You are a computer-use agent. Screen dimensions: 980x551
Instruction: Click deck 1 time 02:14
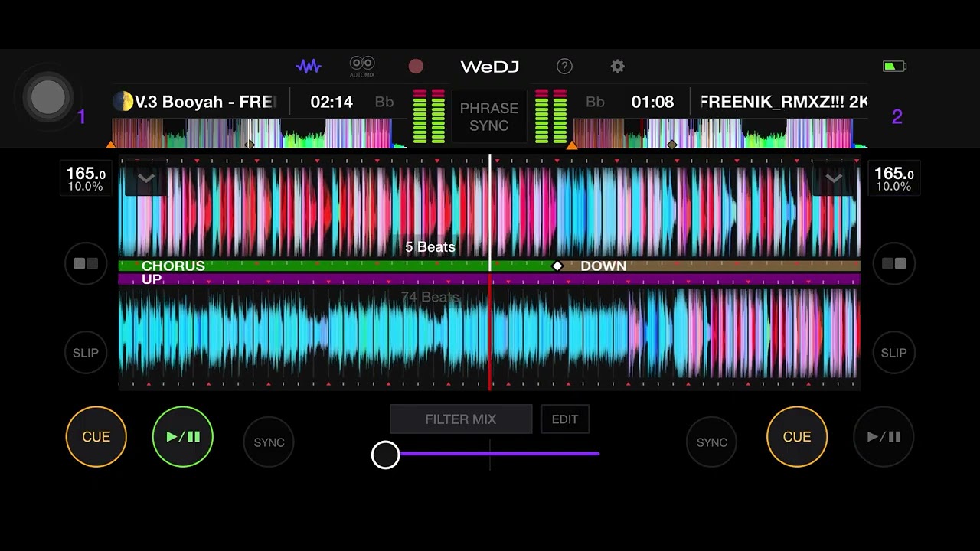tap(332, 102)
